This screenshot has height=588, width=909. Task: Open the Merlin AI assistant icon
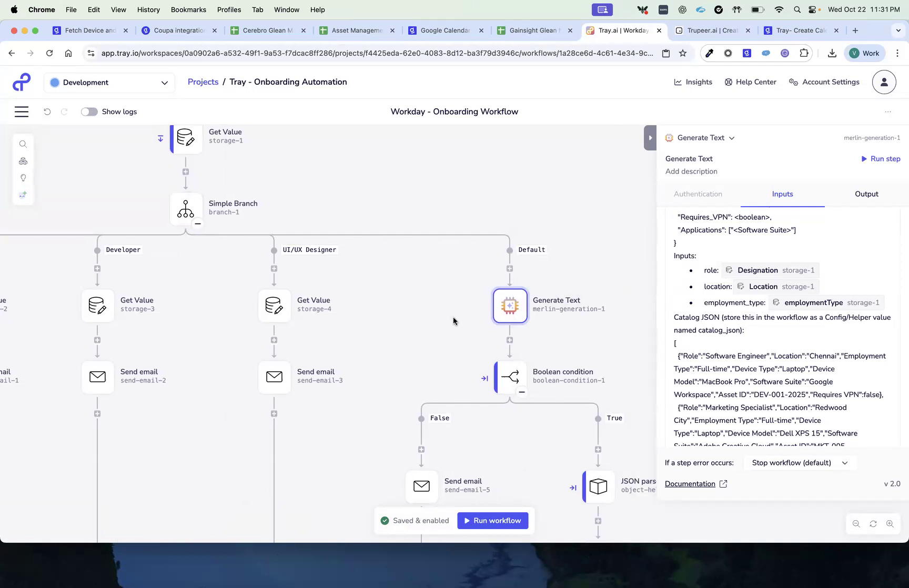click(23, 195)
